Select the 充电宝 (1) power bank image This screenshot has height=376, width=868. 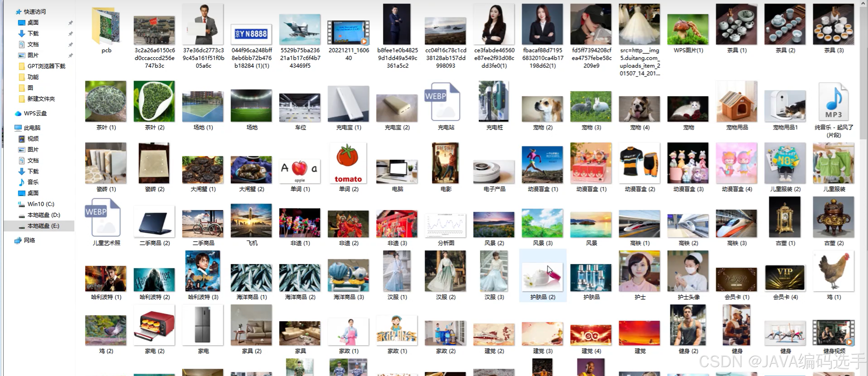[x=349, y=104]
